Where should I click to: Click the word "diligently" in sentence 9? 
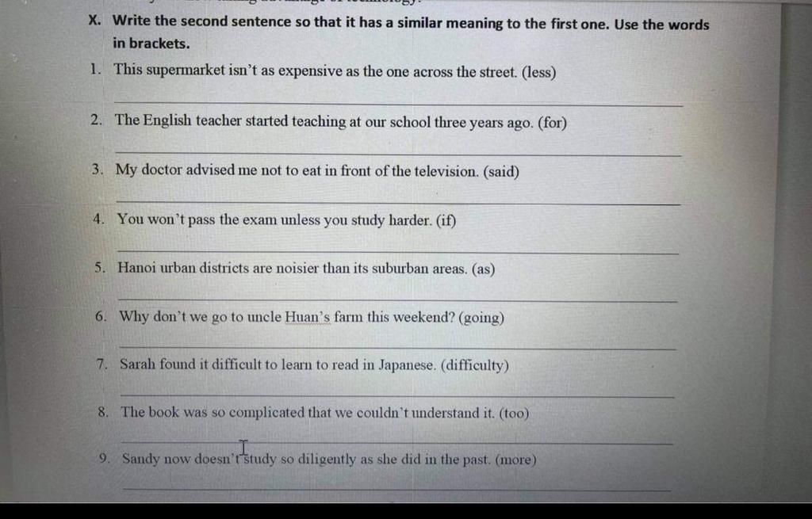(x=327, y=460)
